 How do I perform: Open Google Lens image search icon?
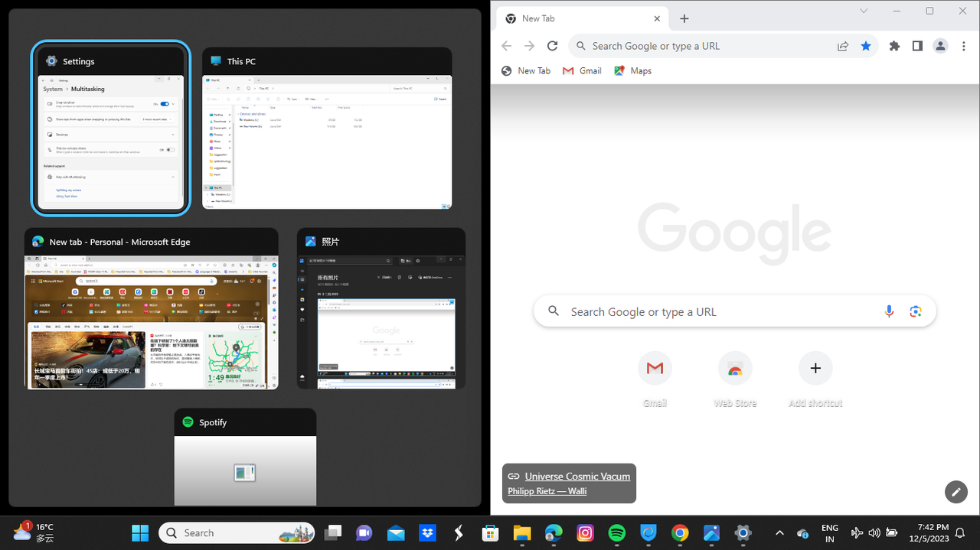tap(915, 311)
